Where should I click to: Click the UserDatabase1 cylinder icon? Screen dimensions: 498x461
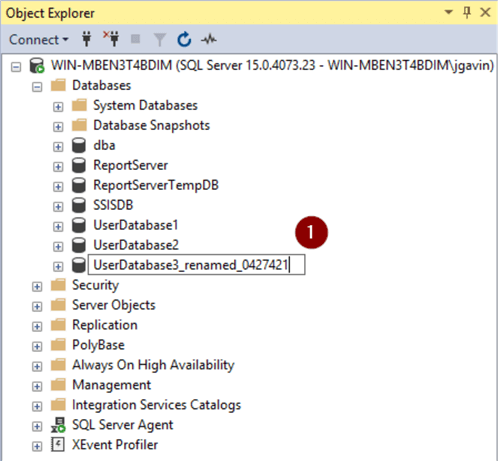tap(79, 225)
